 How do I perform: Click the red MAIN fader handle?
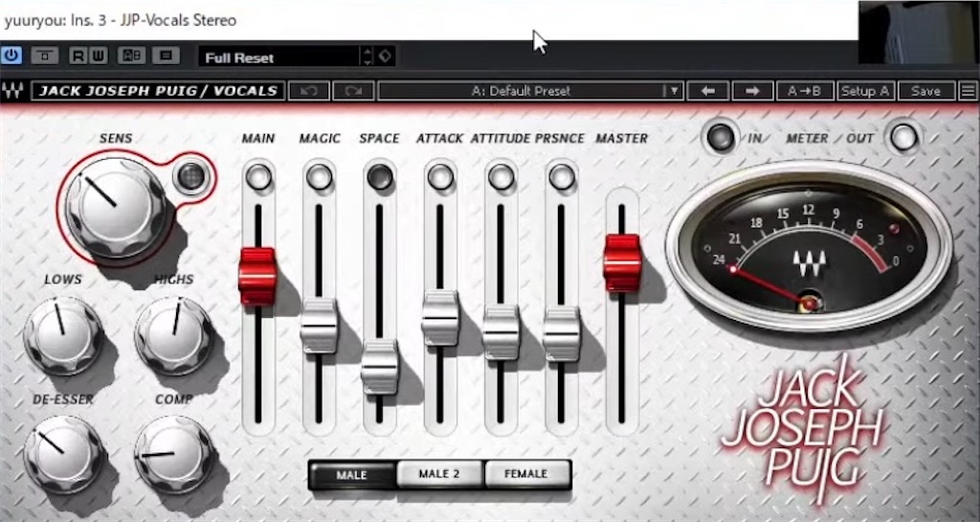point(257,276)
